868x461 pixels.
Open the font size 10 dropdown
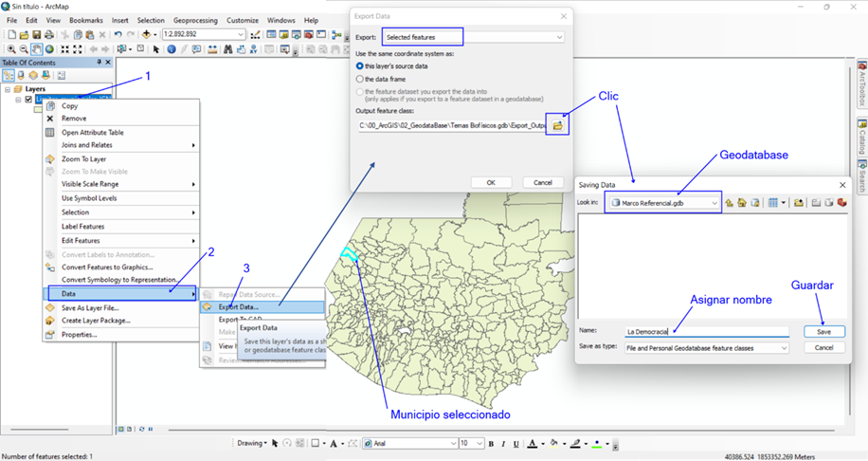479,444
